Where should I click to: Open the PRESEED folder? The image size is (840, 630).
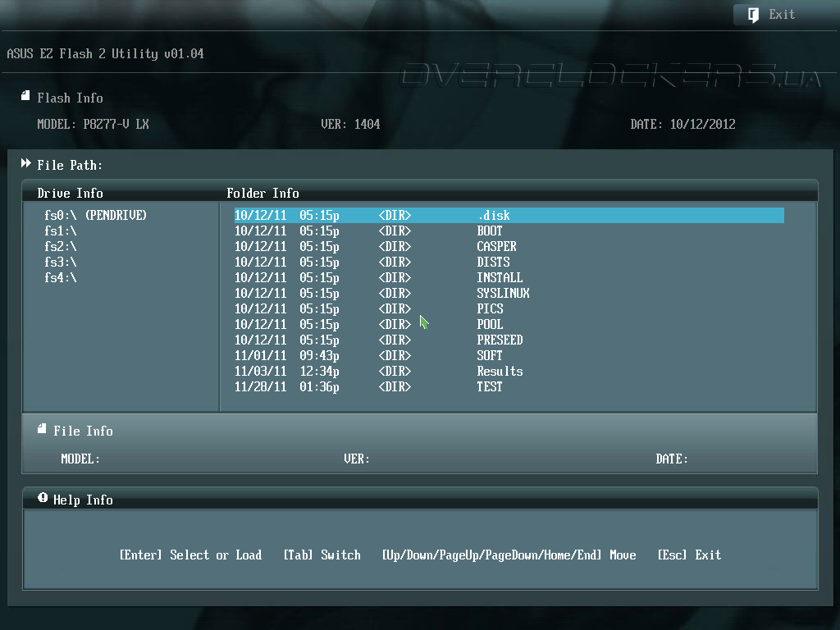click(500, 340)
